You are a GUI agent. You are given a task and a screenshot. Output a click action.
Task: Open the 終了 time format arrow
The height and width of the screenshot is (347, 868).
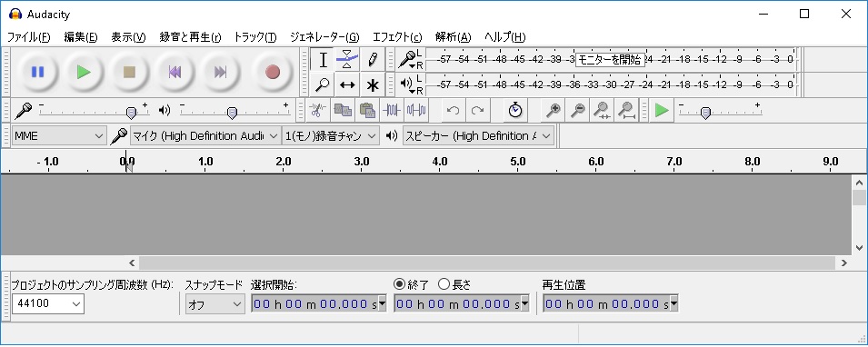(524, 303)
